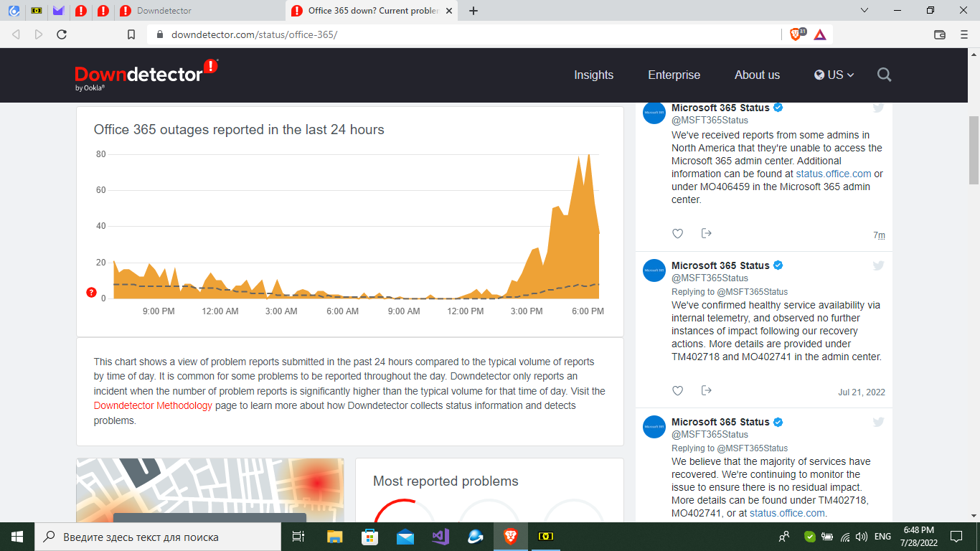Open File Explorer from the taskbar

click(334, 536)
